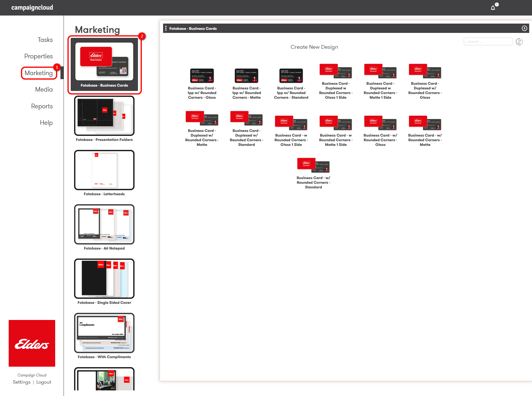
Task: Open Fotobase - A6 Notepad category
Action: coord(104,227)
